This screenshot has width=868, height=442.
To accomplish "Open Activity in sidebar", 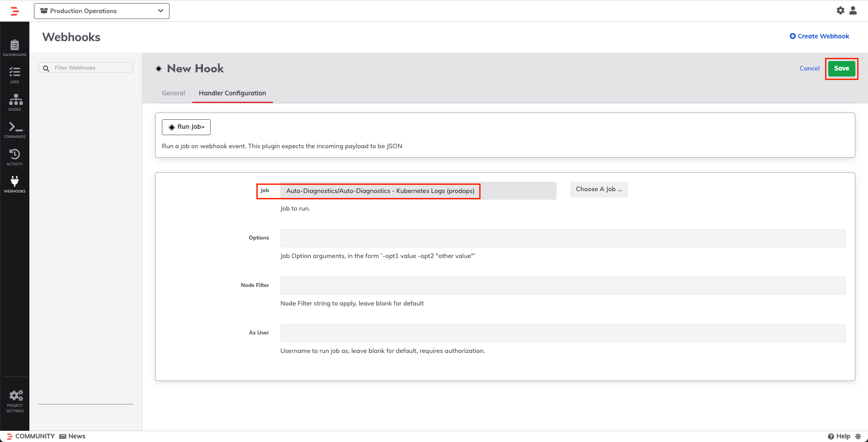I will (14, 157).
